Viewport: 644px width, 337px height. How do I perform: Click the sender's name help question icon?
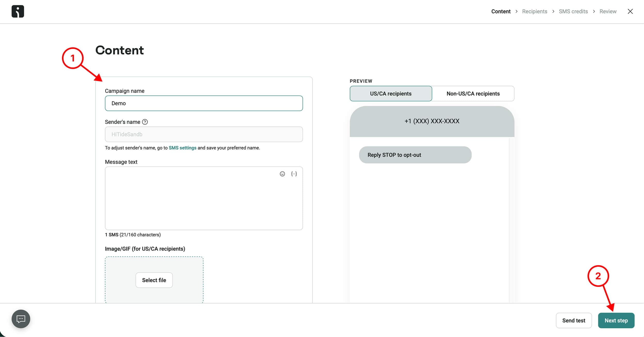(x=145, y=122)
